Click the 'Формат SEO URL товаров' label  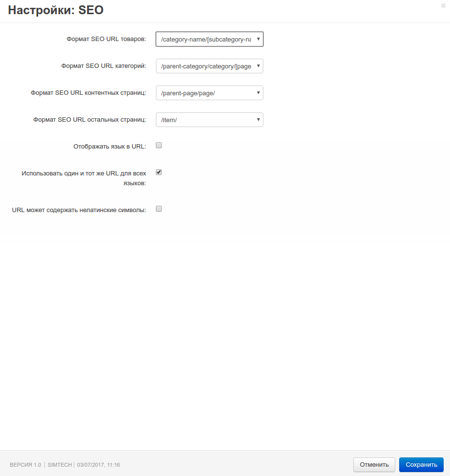106,39
